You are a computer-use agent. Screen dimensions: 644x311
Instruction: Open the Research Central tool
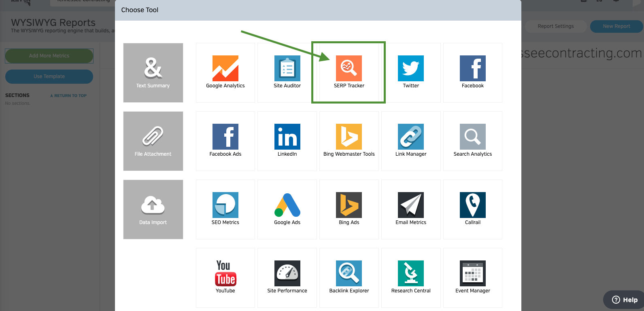(x=411, y=278)
